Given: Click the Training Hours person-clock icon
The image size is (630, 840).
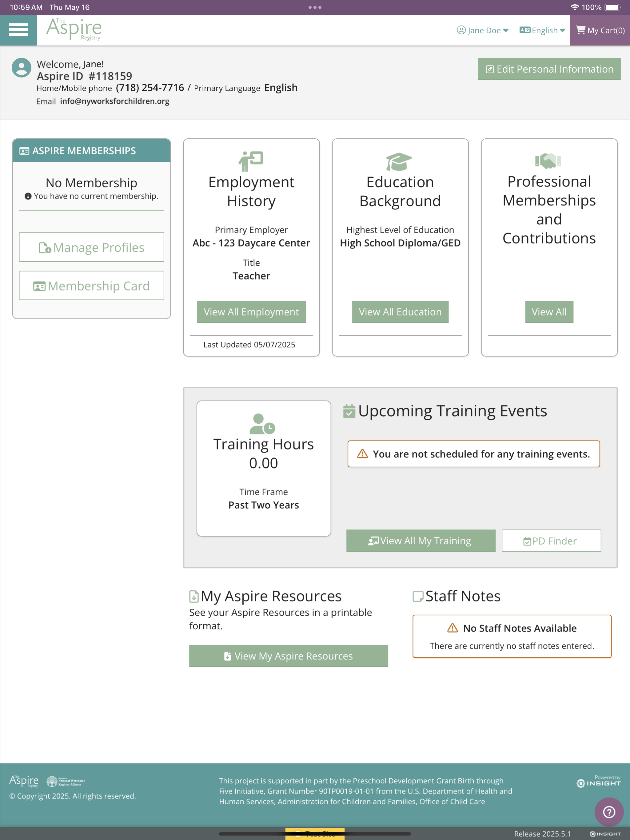Looking at the screenshot, I should coord(262,424).
